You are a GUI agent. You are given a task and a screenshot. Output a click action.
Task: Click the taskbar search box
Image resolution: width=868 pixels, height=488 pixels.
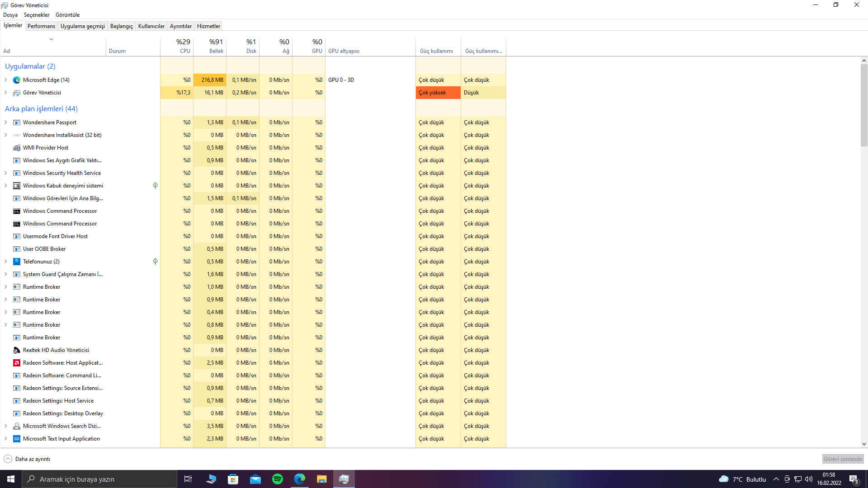[x=99, y=479]
